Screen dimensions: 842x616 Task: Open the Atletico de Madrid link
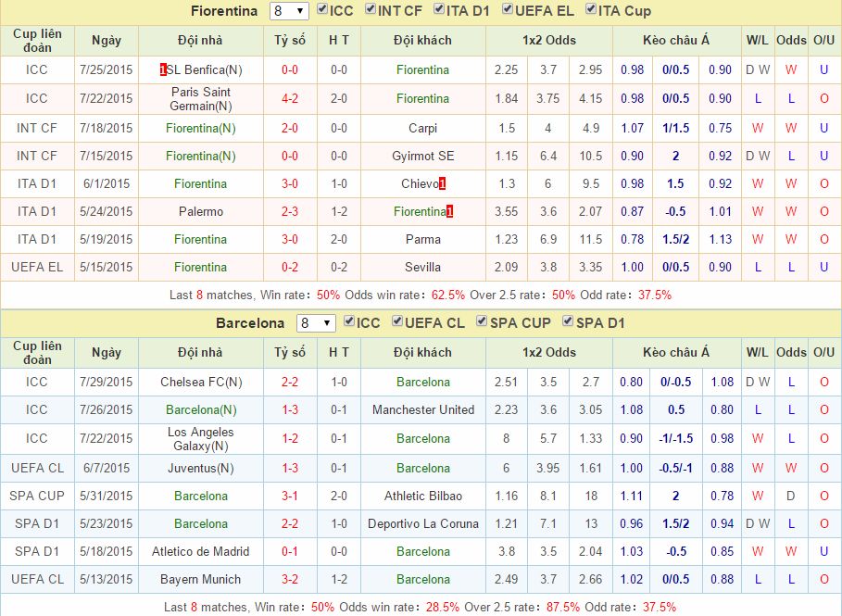(x=201, y=551)
